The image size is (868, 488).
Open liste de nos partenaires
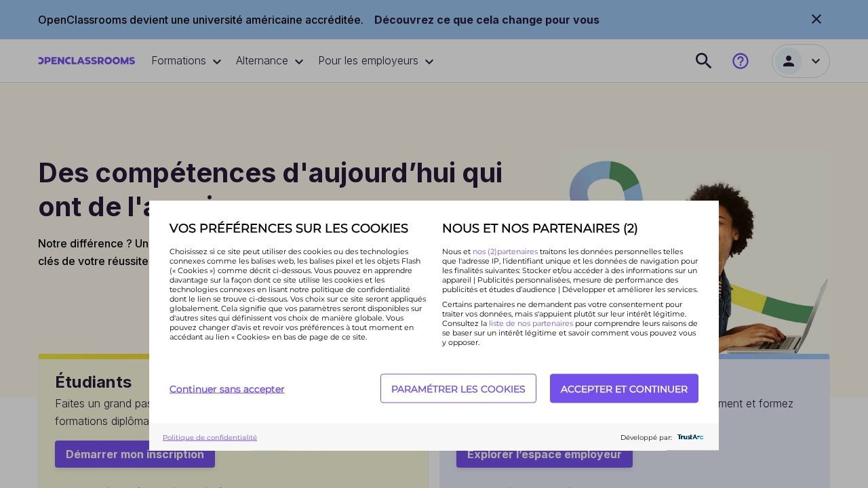(531, 323)
